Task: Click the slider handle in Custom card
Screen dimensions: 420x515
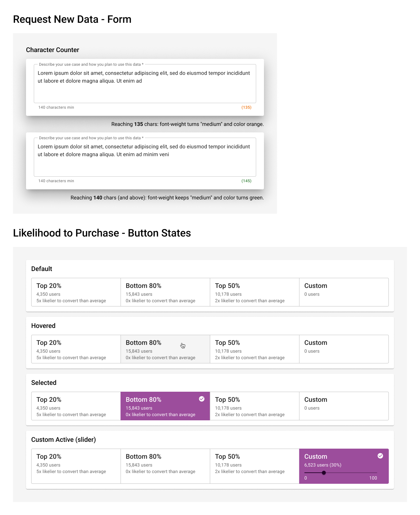Action: (x=324, y=473)
